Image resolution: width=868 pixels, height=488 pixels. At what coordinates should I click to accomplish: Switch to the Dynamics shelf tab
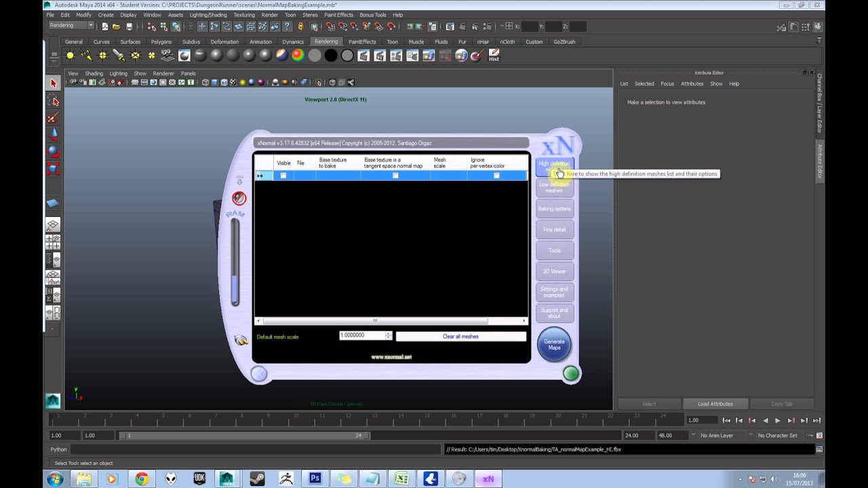[x=293, y=41]
